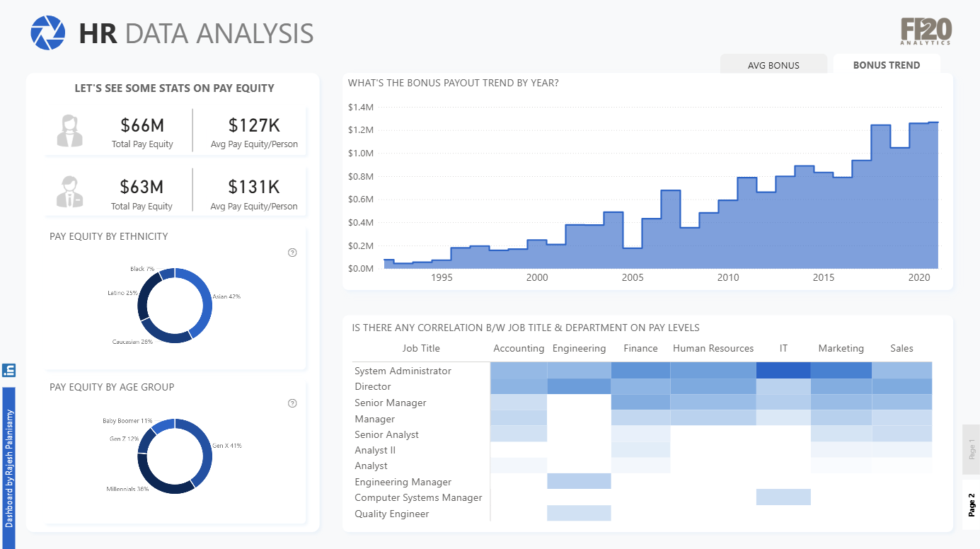Click the help icon in Pay Equity by Ethnicity
This screenshot has height=549, width=980.
click(292, 253)
